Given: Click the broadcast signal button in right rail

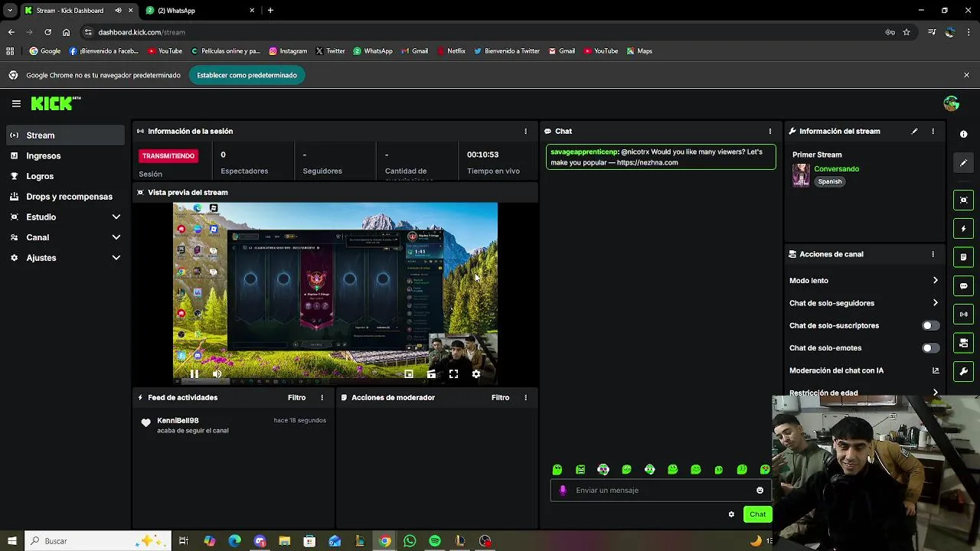Looking at the screenshot, I should [963, 314].
